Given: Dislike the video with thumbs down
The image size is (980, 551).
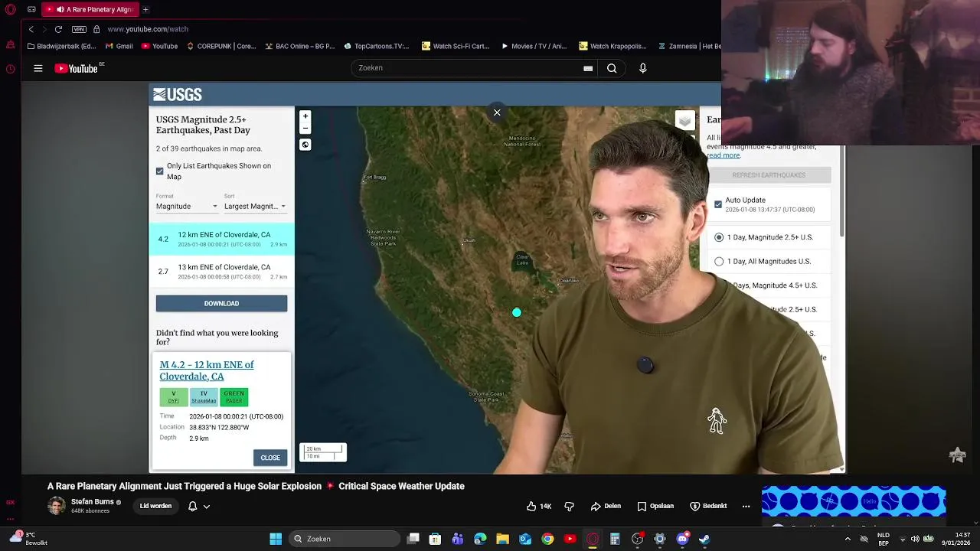Looking at the screenshot, I should click(569, 506).
